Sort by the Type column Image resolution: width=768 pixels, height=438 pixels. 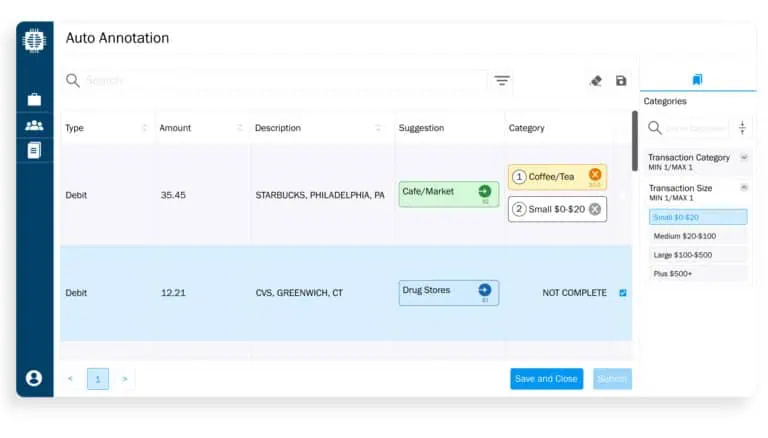pyautogui.click(x=144, y=128)
